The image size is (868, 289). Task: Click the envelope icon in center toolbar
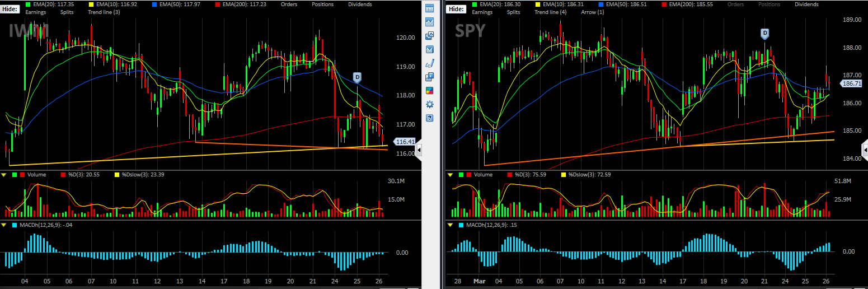430,49
